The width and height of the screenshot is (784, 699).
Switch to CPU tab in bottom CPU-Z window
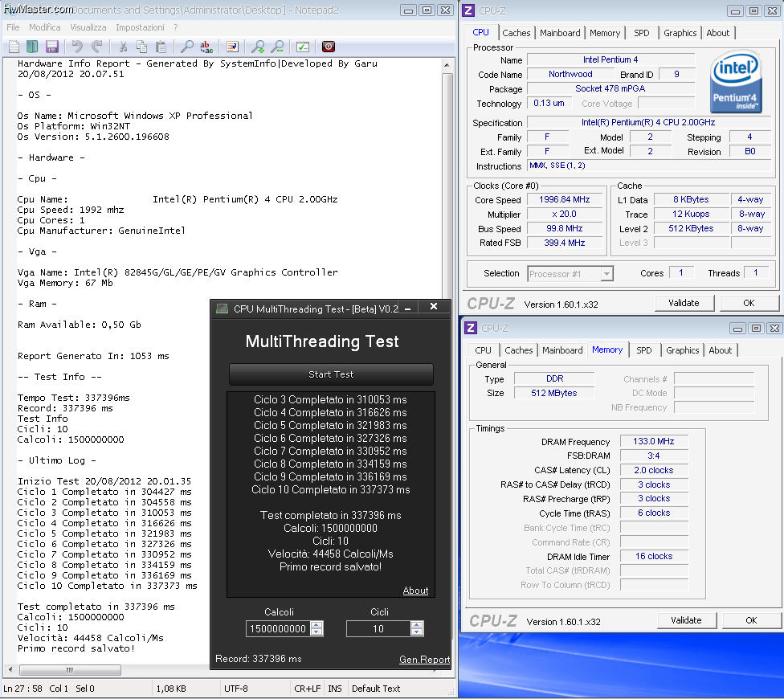(x=483, y=350)
